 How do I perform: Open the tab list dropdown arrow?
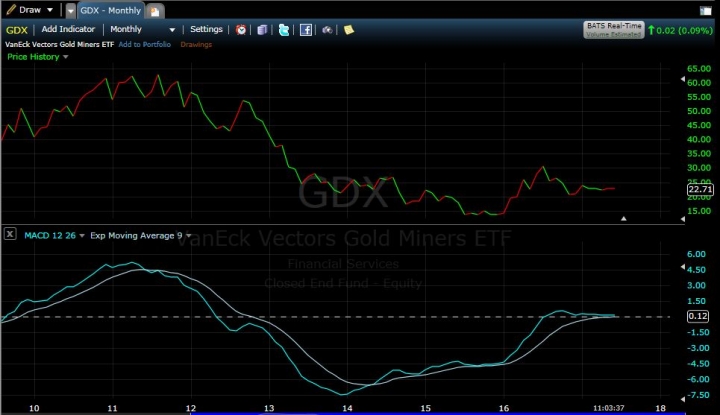[70, 11]
